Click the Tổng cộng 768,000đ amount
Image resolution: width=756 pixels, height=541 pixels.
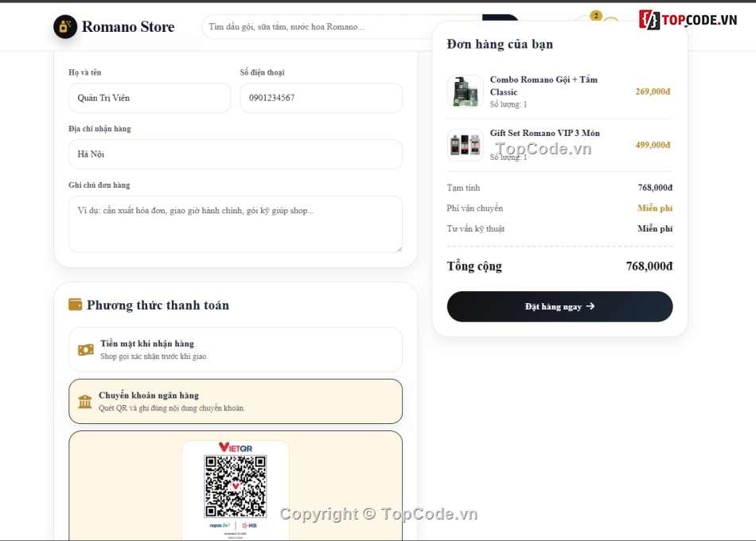point(649,267)
